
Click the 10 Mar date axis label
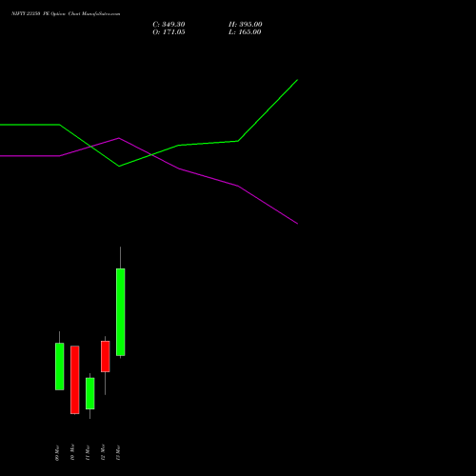coord(72,452)
